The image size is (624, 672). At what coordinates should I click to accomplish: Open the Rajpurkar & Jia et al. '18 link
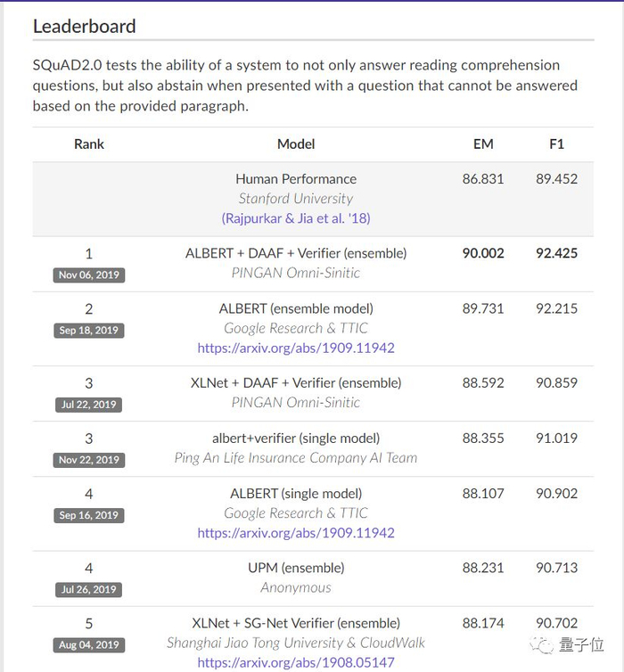pyautogui.click(x=296, y=217)
